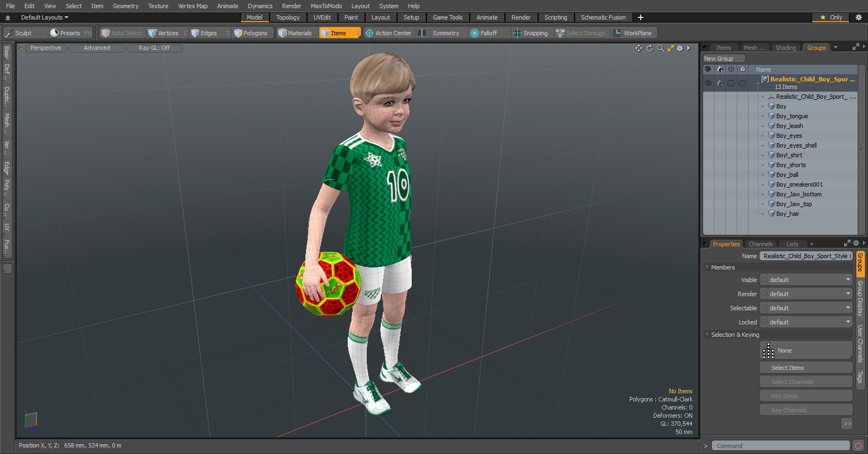Click the Select Items button
The height and width of the screenshot is (454, 868).
pos(806,368)
